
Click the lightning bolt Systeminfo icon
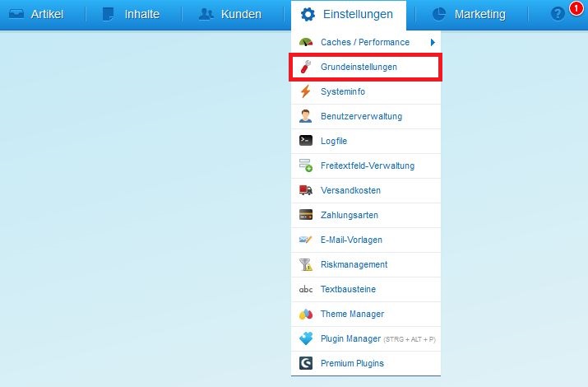click(x=306, y=91)
